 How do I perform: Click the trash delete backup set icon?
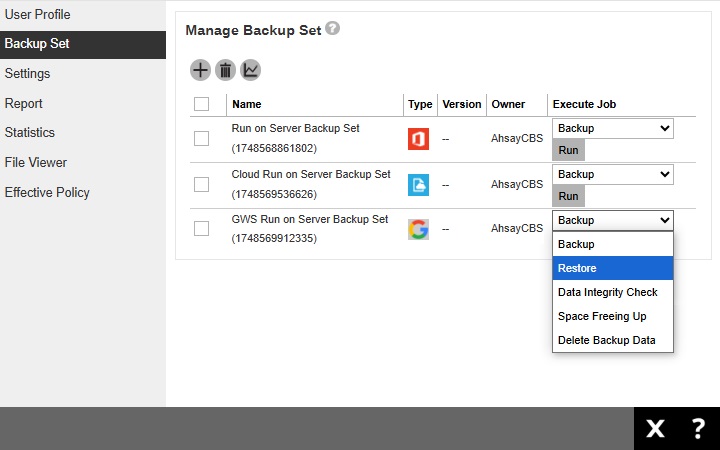(x=225, y=70)
